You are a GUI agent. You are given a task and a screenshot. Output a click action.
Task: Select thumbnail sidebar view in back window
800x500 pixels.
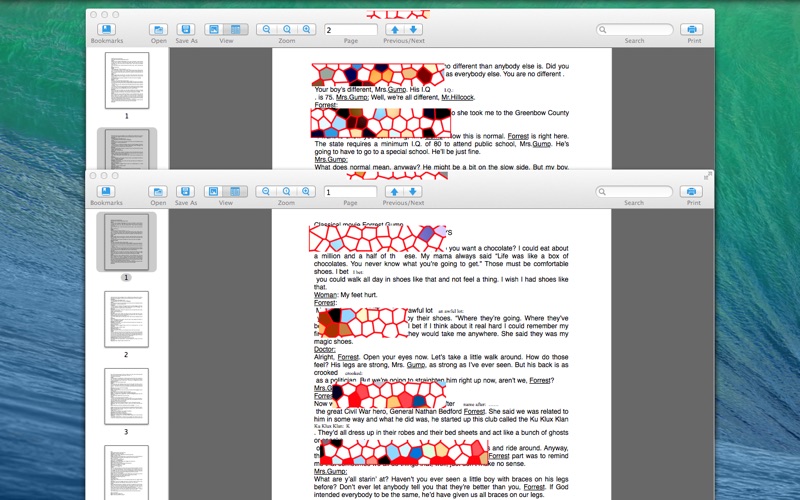pyautogui.click(x=237, y=30)
